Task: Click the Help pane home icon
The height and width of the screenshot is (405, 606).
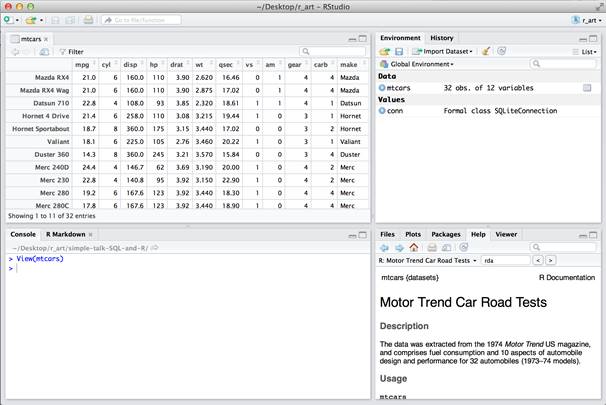Action: point(414,247)
